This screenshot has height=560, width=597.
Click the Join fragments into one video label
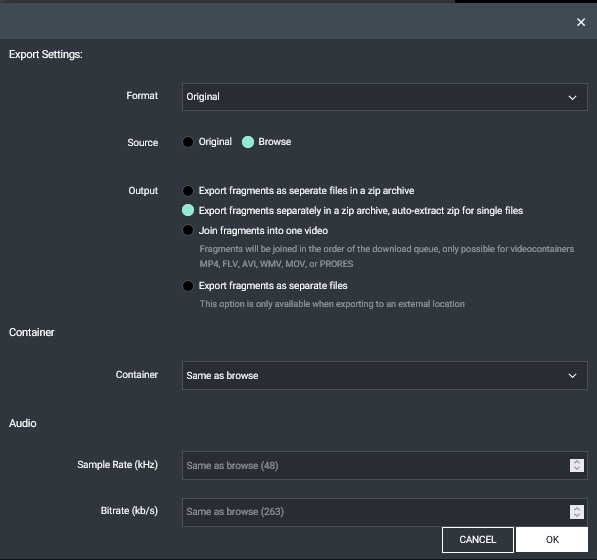(x=263, y=230)
